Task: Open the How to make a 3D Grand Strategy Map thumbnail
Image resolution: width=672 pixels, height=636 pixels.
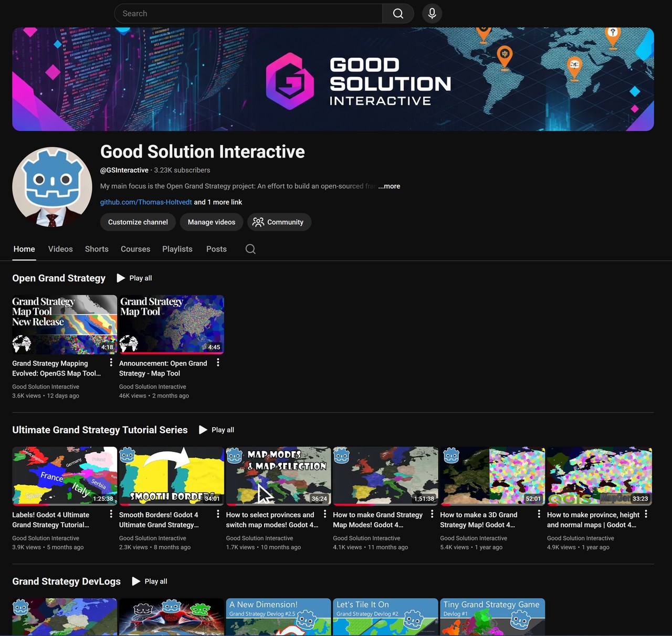Action: (x=492, y=476)
